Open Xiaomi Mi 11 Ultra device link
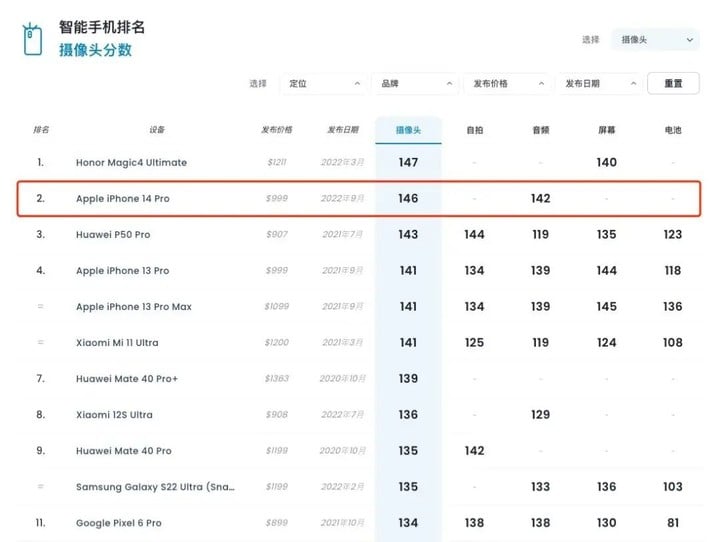The width and height of the screenshot is (720, 542). coord(117,343)
